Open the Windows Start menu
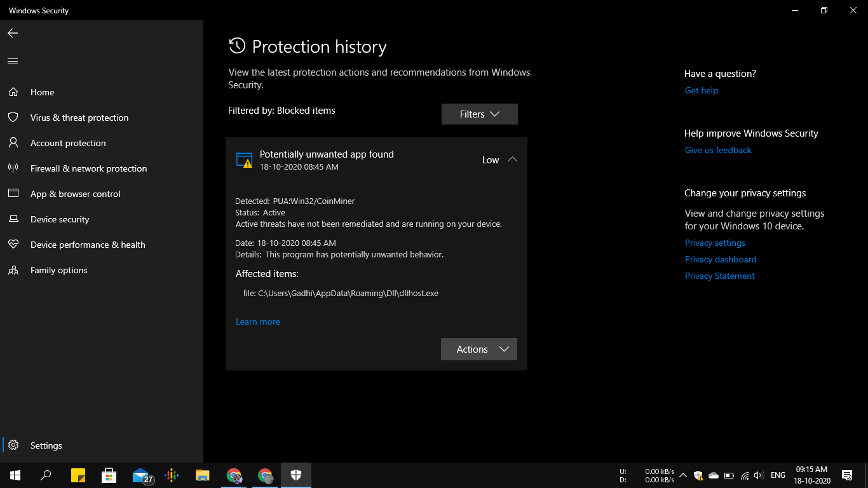Screen dimensions: 868x488 click(x=15, y=475)
